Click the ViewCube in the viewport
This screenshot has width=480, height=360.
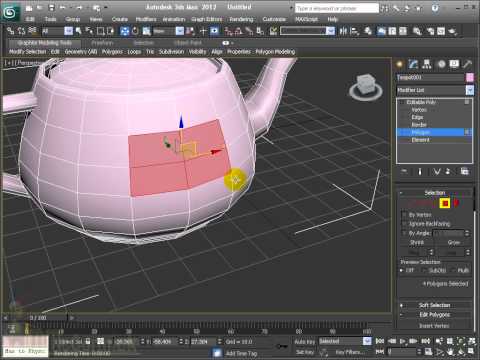click(366, 87)
